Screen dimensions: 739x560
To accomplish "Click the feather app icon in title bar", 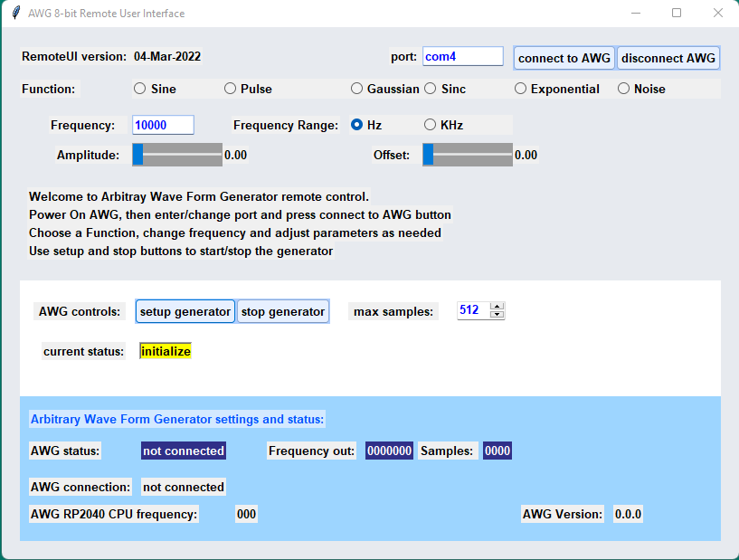I will [x=16, y=13].
